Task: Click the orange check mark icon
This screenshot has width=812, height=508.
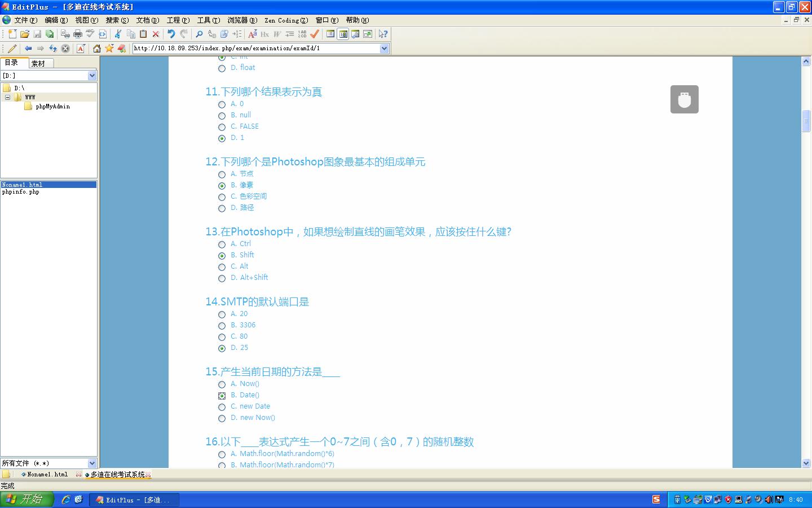Action: (315, 34)
